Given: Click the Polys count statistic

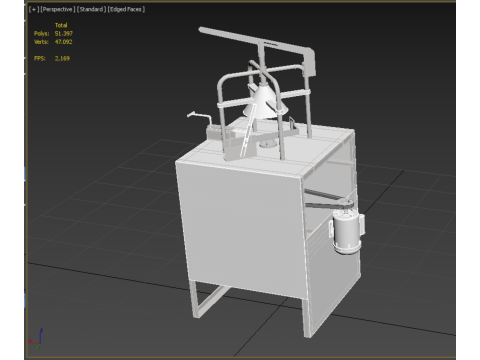Looking at the screenshot, I should pyautogui.click(x=64, y=33).
